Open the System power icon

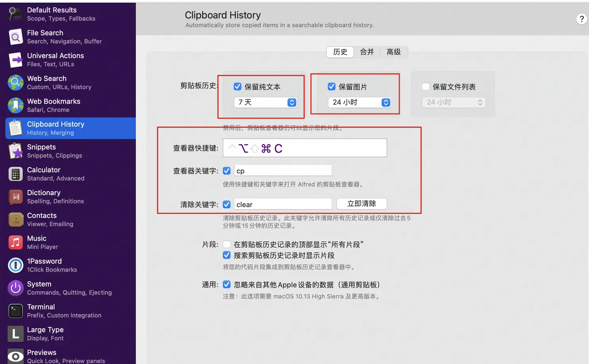pyautogui.click(x=16, y=288)
